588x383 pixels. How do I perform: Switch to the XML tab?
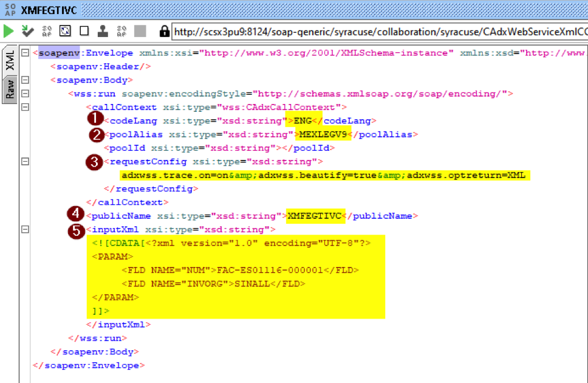coord(10,60)
